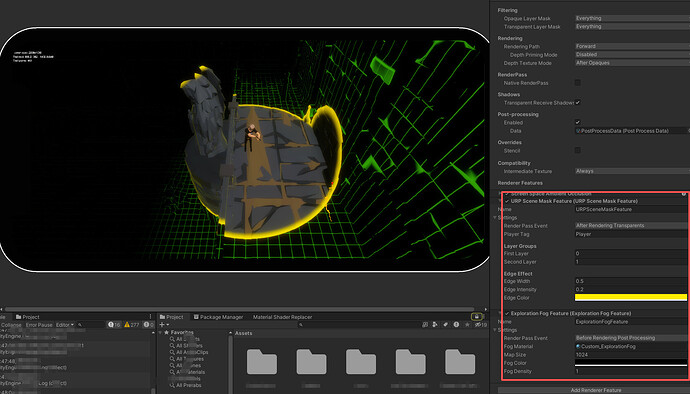Click the Edge Intensity value field
This screenshot has width=690, height=394.
(631, 290)
